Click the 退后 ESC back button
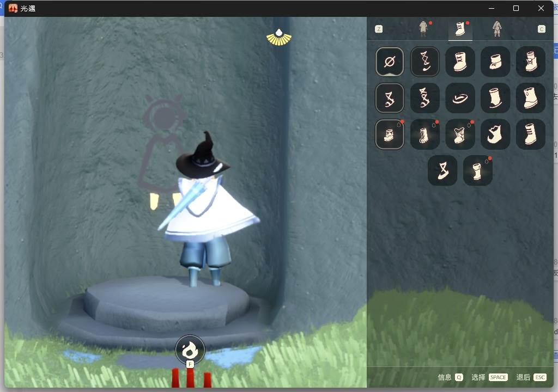The width and height of the screenshot is (558, 392). [x=531, y=377]
